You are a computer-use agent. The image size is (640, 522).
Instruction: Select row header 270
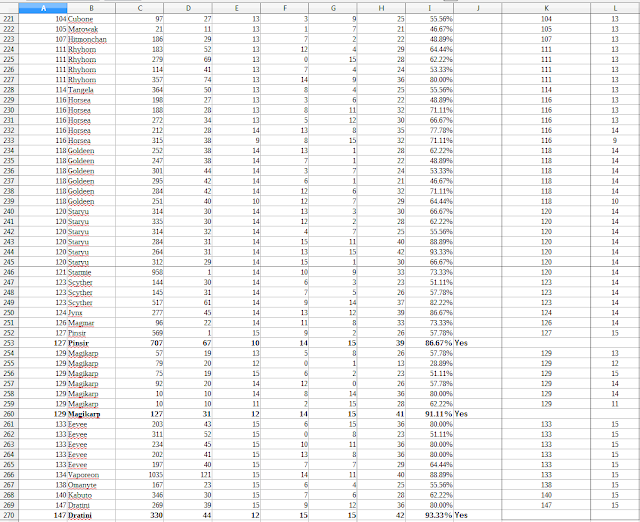click(x=9, y=515)
